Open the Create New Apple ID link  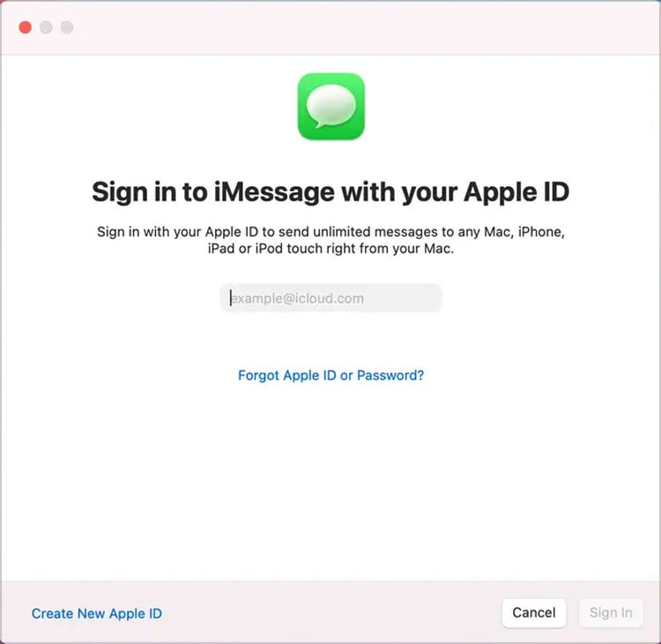[x=97, y=613]
